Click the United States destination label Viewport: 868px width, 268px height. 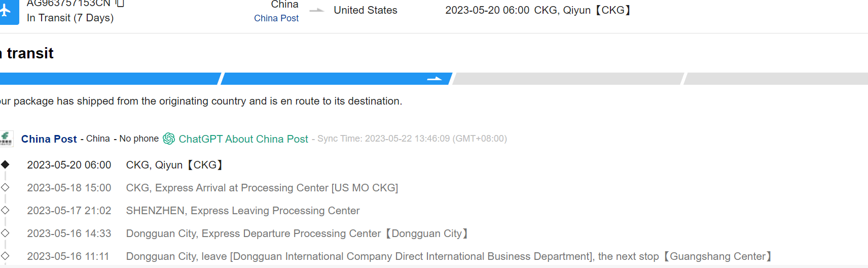point(366,10)
